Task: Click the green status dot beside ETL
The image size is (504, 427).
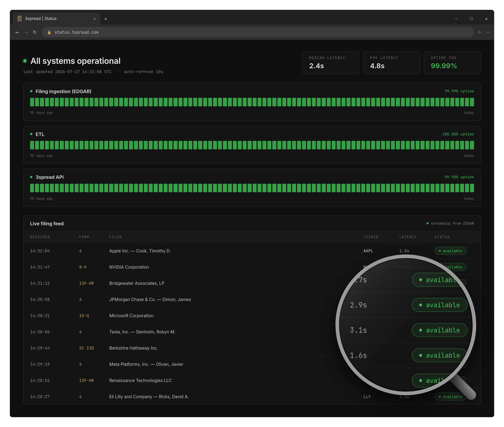Action: tap(31, 134)
